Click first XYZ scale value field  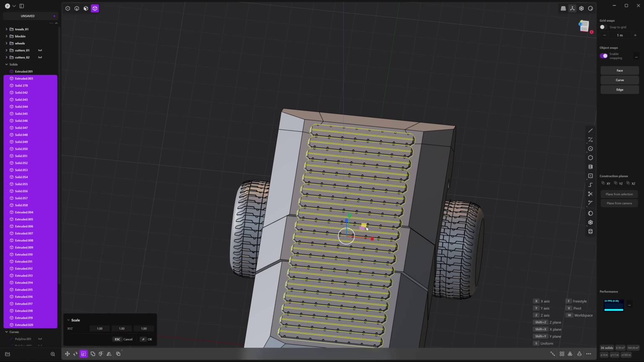(x=100, y=328)
